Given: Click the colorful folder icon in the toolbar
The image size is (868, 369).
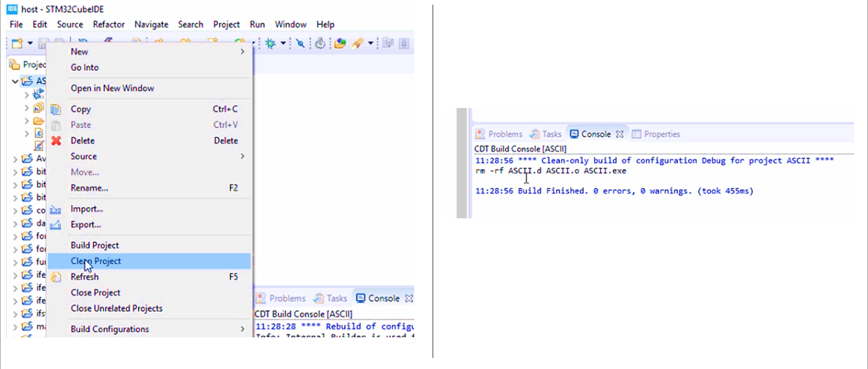Looking at the screenshot, I should click(x=340, y=43).
